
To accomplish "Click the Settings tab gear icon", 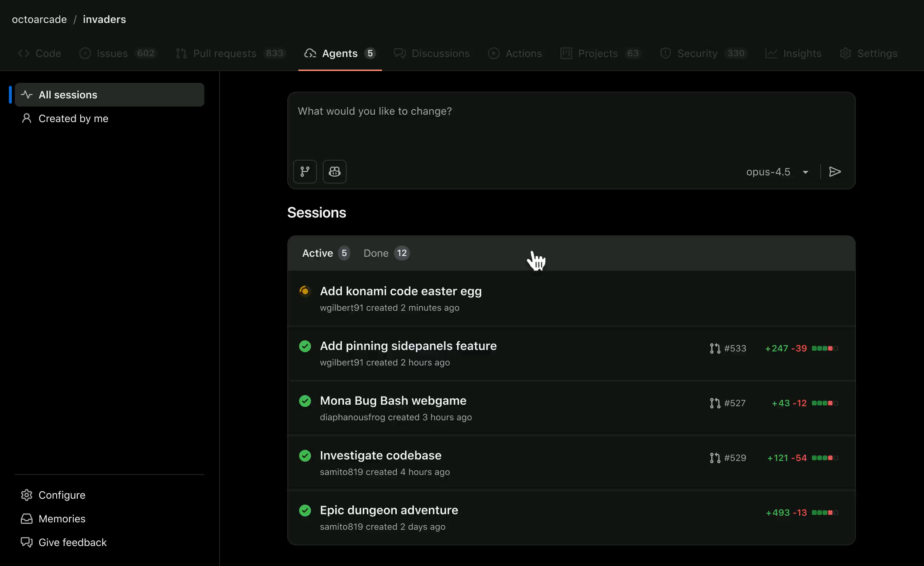I will (845, 53).
